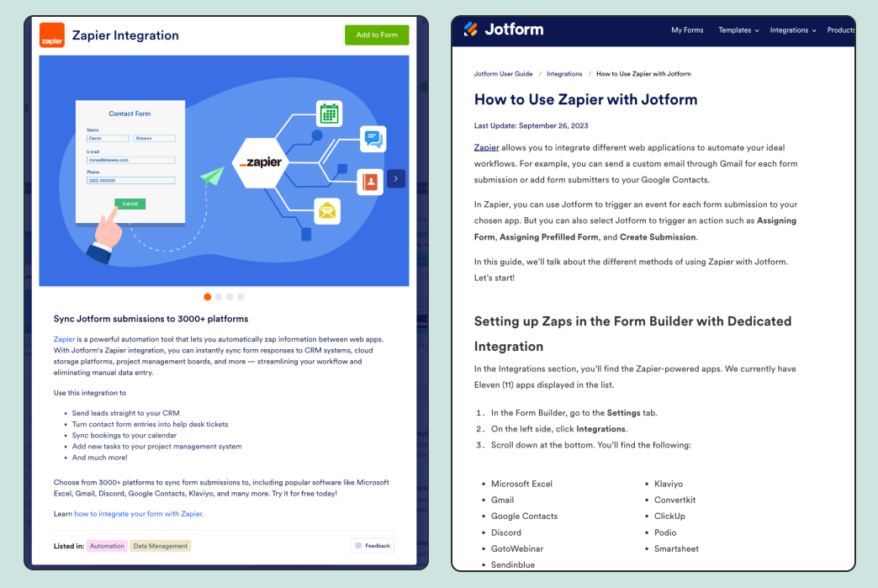Select the second carousel dot

coord(219,297)
